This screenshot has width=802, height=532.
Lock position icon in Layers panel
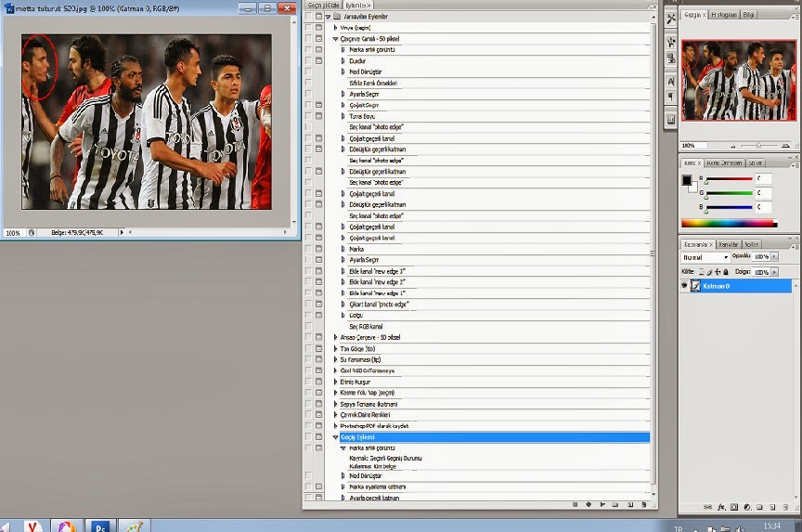click(718, 272)
